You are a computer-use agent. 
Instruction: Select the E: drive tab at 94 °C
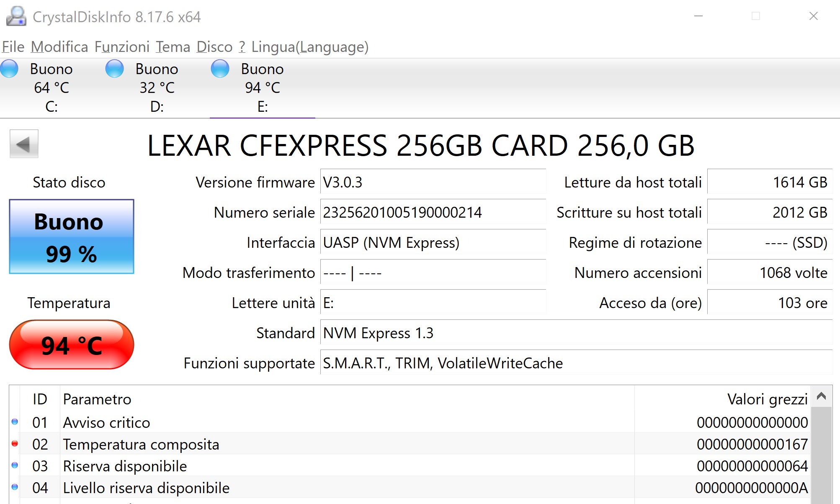[263, 88]
